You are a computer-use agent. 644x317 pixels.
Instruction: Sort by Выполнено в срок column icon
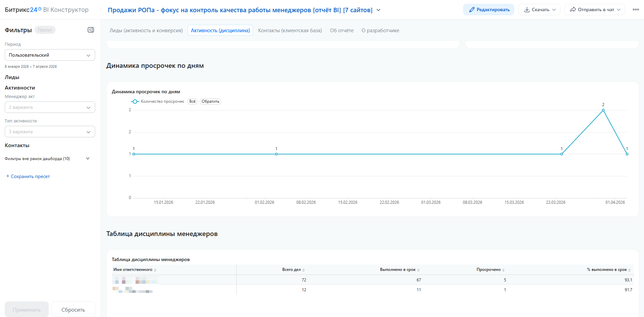[x=418, y=270]
